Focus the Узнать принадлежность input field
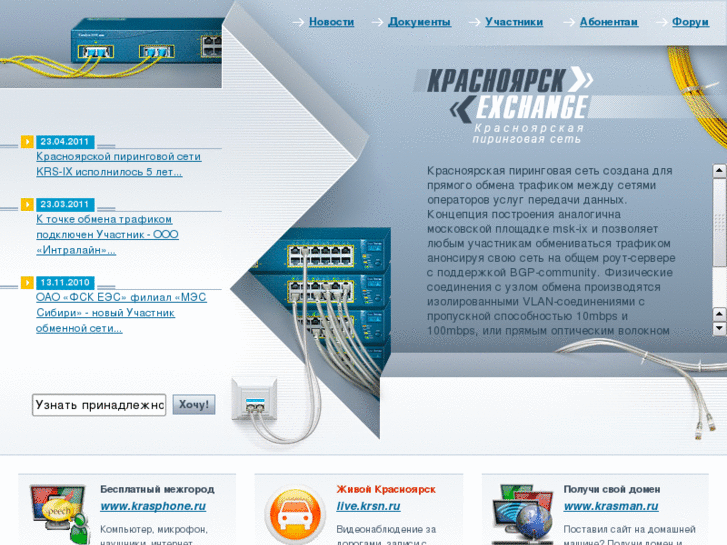The image size is (727, 545). pyautogui.click(x=99, y=405)
